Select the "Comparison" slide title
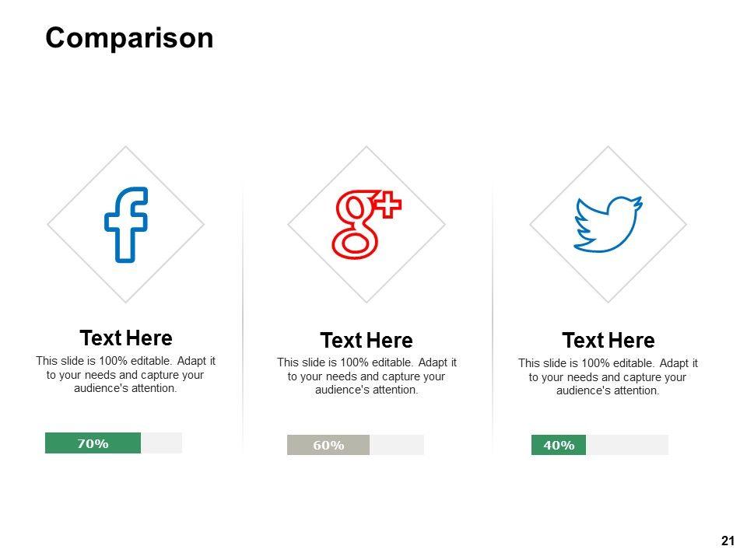 tap(129, 38)
